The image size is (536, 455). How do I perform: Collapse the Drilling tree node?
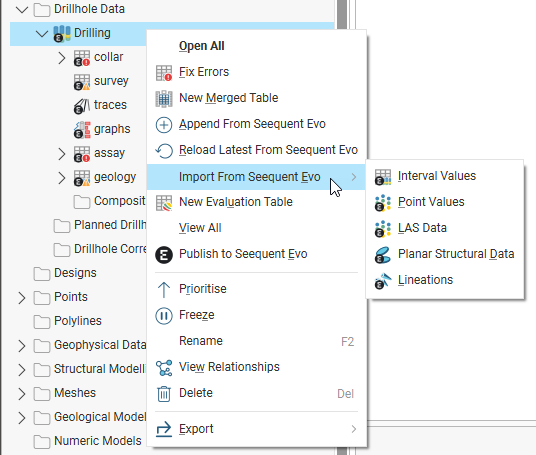click(x=42, y=34)
